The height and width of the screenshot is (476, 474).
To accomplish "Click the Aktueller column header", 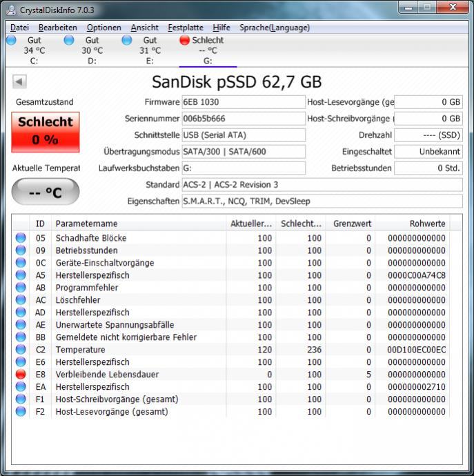I will click(x=251, y=224).
